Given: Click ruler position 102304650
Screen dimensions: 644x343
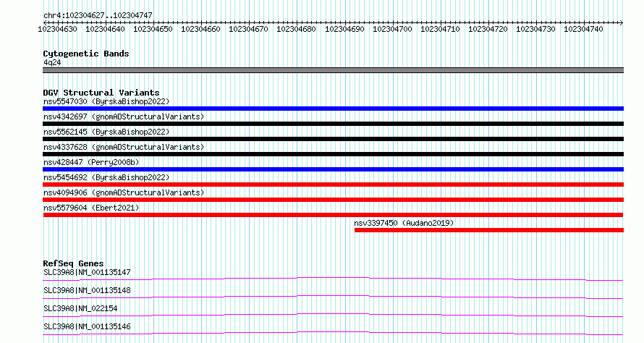Looking at the screenshot, I should coord(153,29).
